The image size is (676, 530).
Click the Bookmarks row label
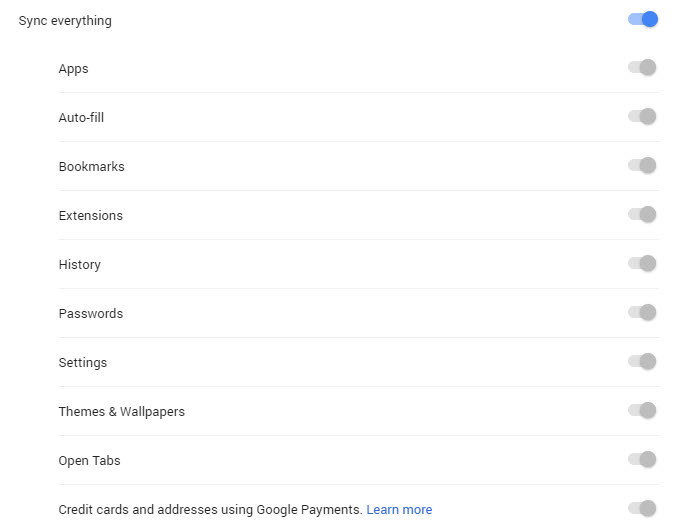(91, 167)
